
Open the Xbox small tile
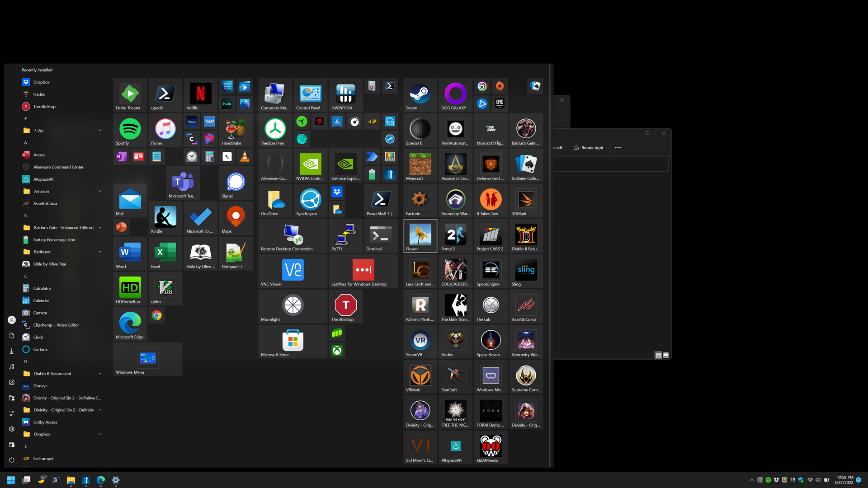pyautogui.click(x=337, y=351)
